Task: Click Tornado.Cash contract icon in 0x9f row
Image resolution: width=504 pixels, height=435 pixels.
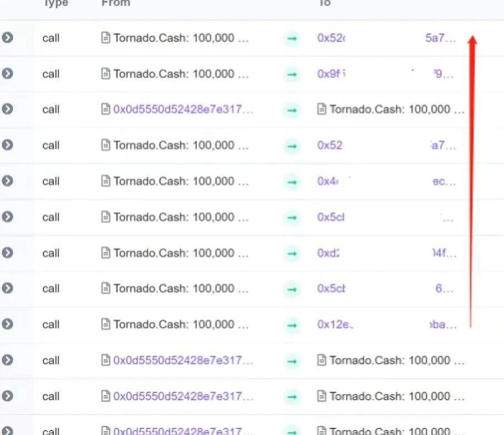Action: pos(106,74)
